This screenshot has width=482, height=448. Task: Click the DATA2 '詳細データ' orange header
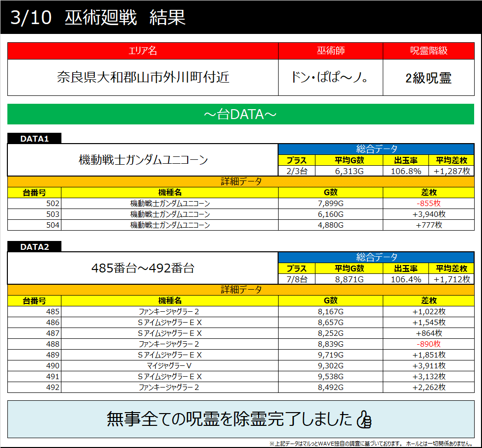(241, 290)
